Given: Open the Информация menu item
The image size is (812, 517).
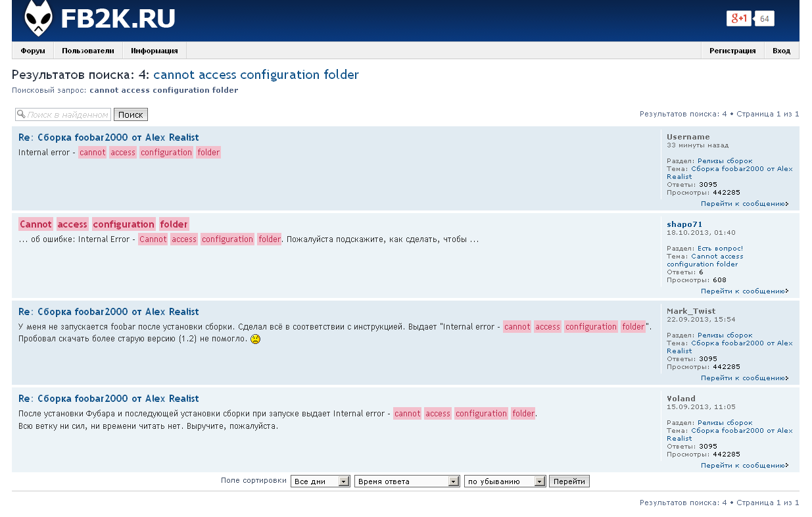Looking at the screenshot, I should point(155,51).
